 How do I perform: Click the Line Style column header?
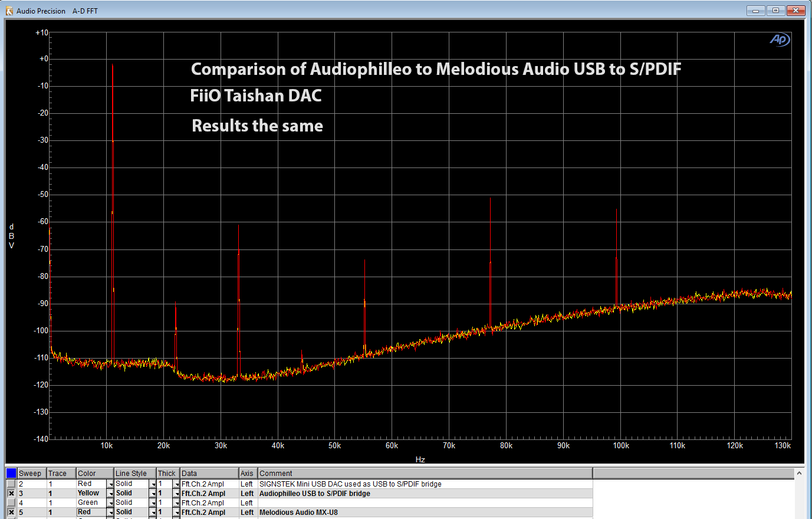pyautogui.click(x=135, y=473)
